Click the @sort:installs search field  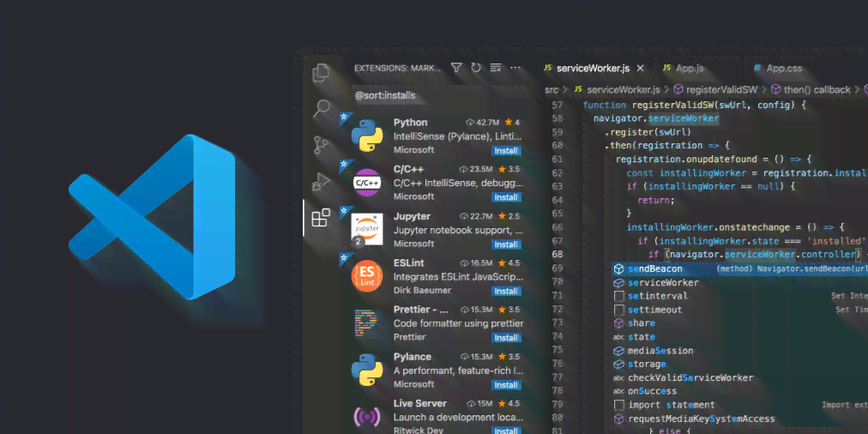[437, 95]
